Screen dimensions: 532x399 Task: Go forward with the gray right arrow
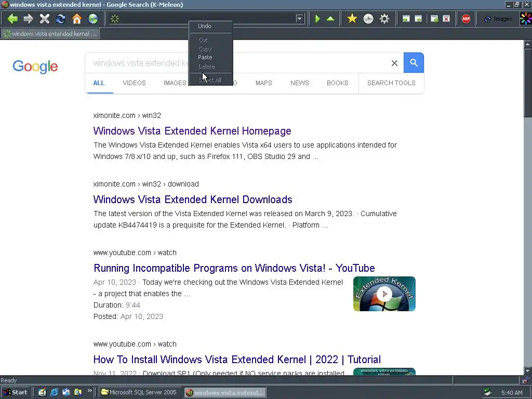pos(28,19)
